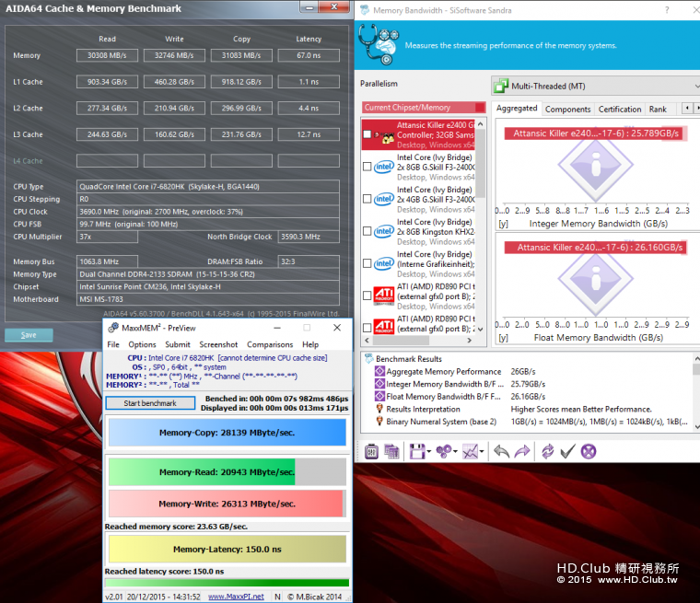The height and width of the screenshot is (603, 700).
Task: Click the Sandra back arrow icon
Action: tap(502, 452)
